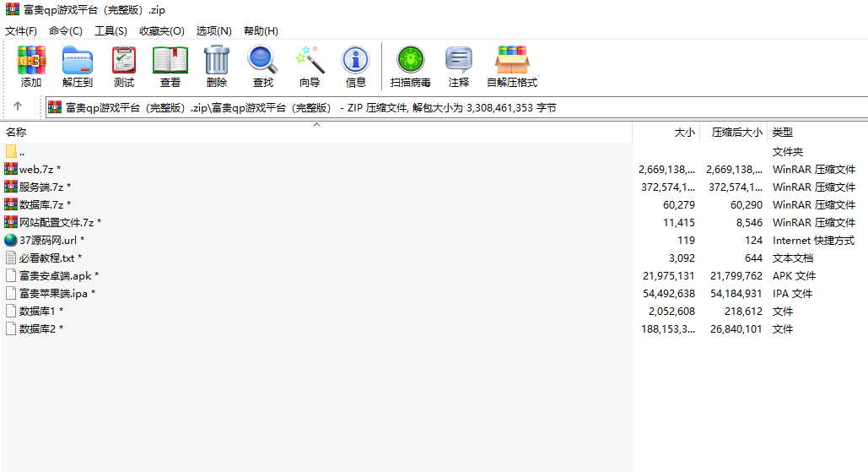Select the 数据库1 file icon
868x472 pixels.
pos(10,311)
